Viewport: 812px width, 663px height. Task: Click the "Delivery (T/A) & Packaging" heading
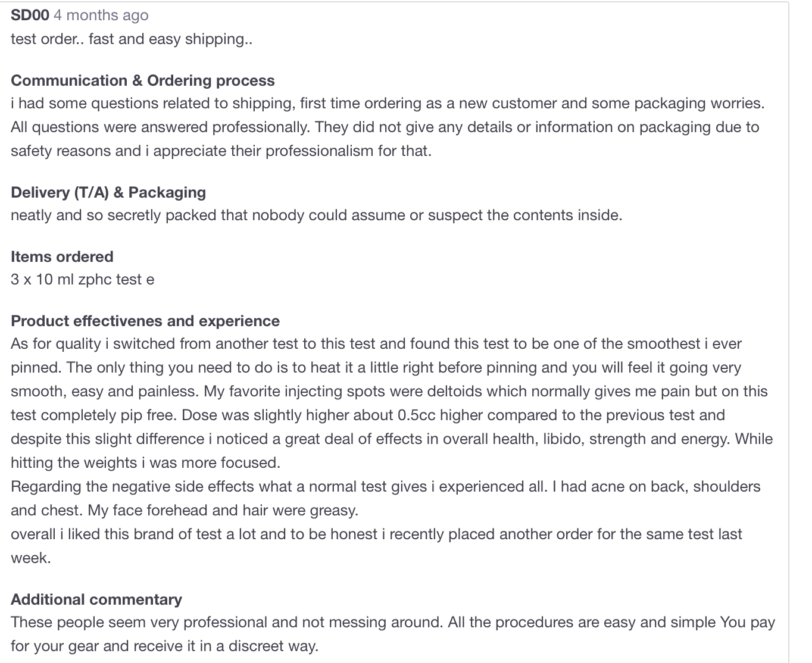[108, 192]
